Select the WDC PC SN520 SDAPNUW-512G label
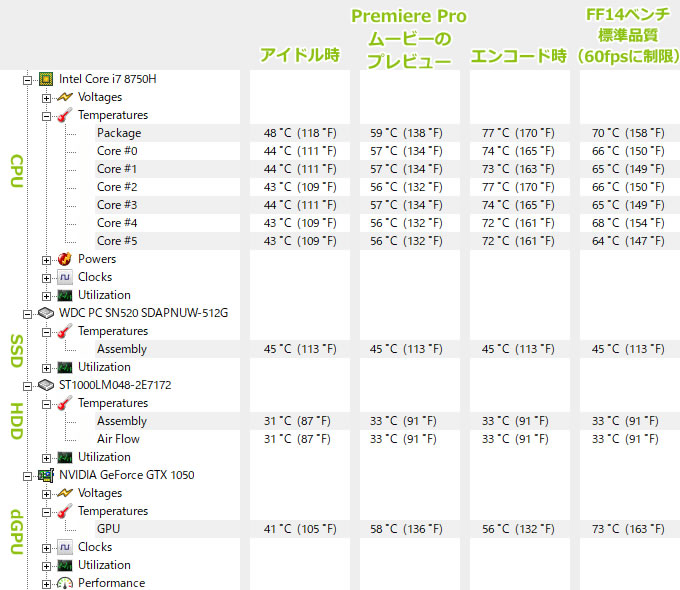 pos(144,313)
